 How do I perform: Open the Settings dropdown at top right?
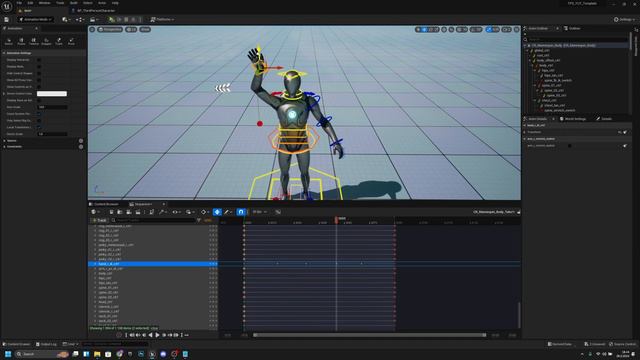click(624, 19)
